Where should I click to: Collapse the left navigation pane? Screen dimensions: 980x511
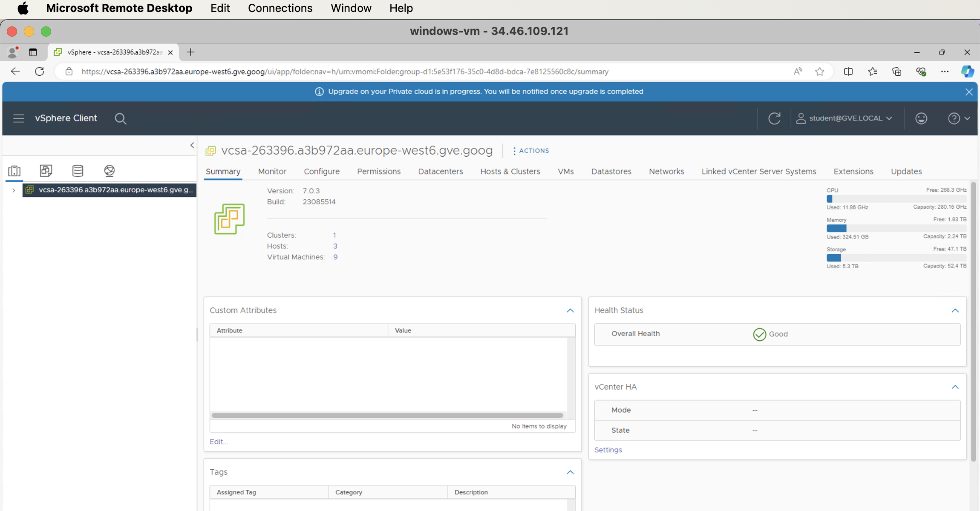(x=192, y=145)
